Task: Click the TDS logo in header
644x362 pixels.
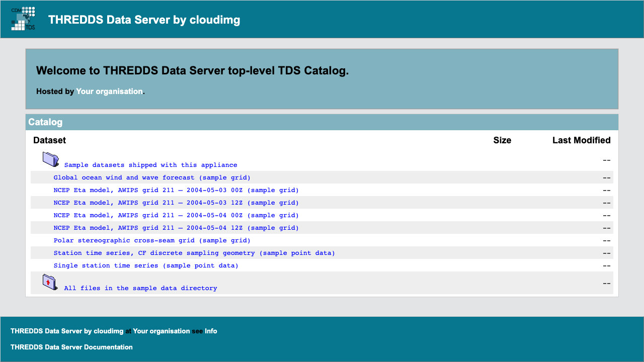Action: tap(23, 19)
